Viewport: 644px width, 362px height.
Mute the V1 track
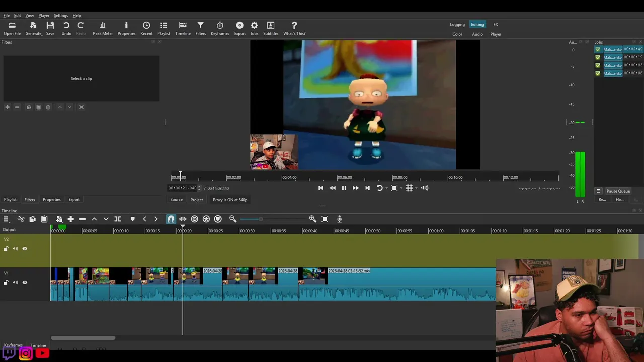point(15,282)
